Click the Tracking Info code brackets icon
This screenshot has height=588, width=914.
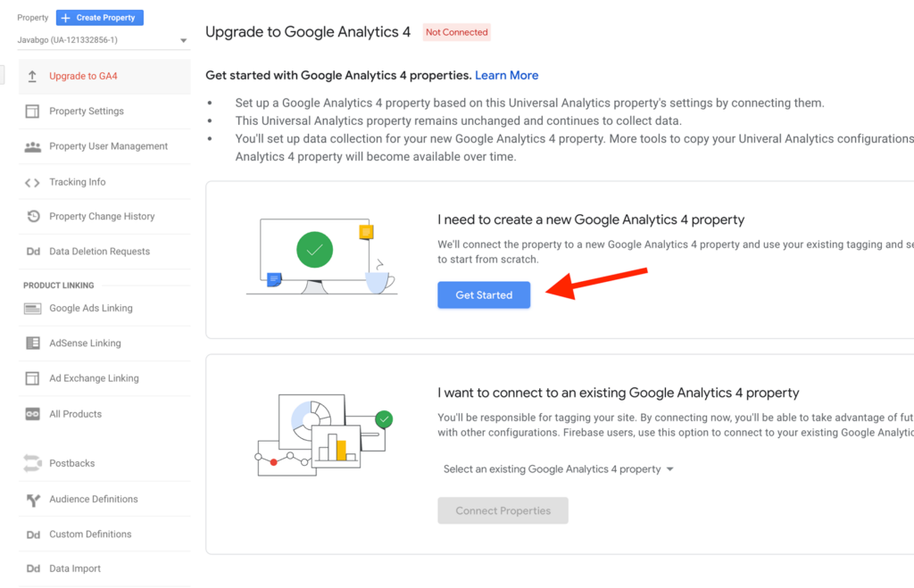pos(33,182)
